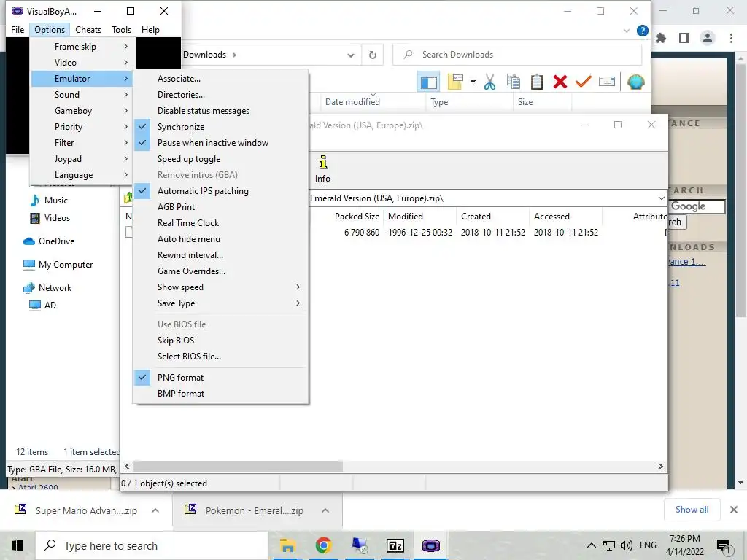Open the 7-Zip path dropdown arrow
This screenshot has width=747, height=560.
pyautogui.click(x=661, y=198)
